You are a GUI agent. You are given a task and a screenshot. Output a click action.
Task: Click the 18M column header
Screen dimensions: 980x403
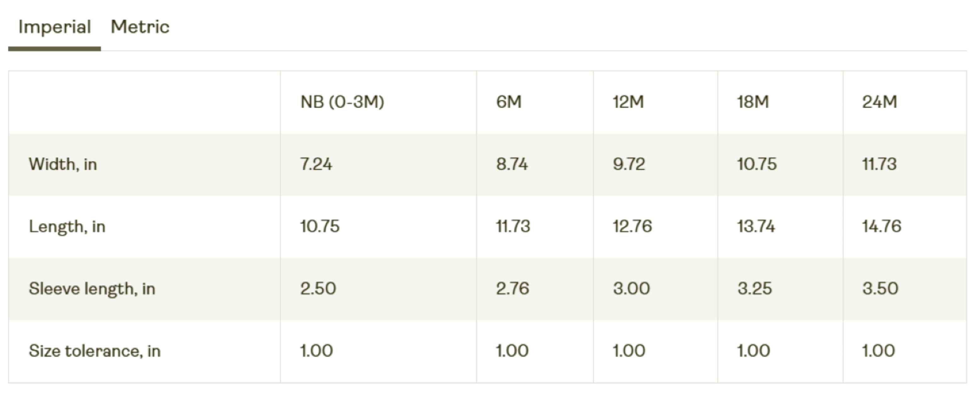pyautogui.click(x=753, y=102)
